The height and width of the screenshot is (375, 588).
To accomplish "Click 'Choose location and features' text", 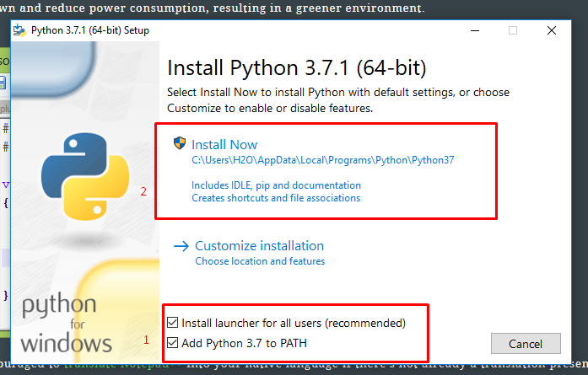I will click(x=260, y=261).
